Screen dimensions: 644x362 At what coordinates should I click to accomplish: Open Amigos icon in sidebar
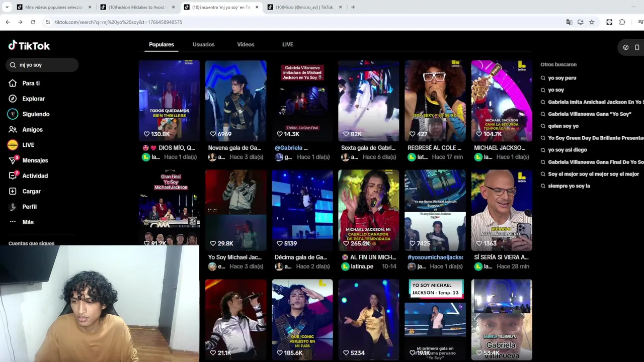pos(13,129)
